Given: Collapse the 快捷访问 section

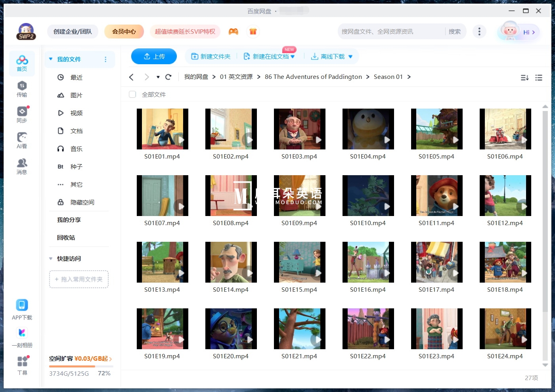Looking at the screenshot, I should (x=50, y=258).
